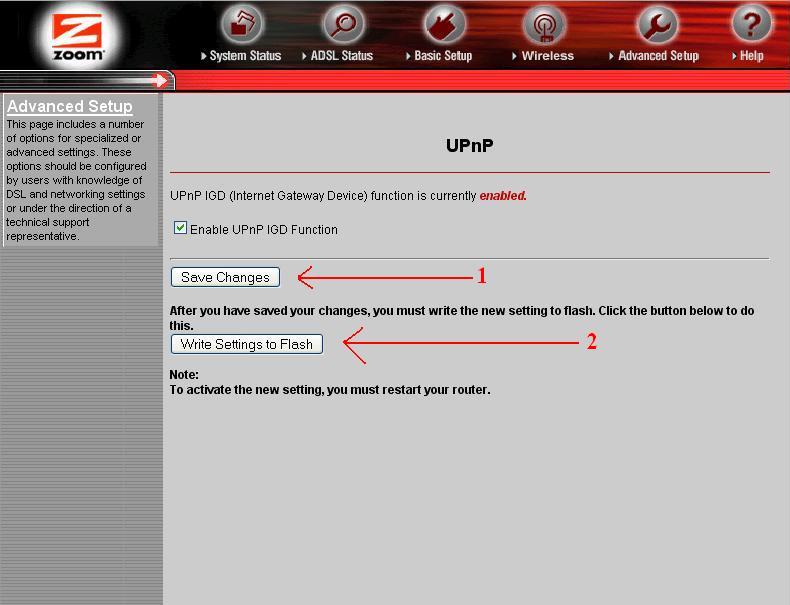This screenshot has height=605, width=790.
Task: Click the Basic Setup pointing hand icon
Action: [x=444, y=24]
